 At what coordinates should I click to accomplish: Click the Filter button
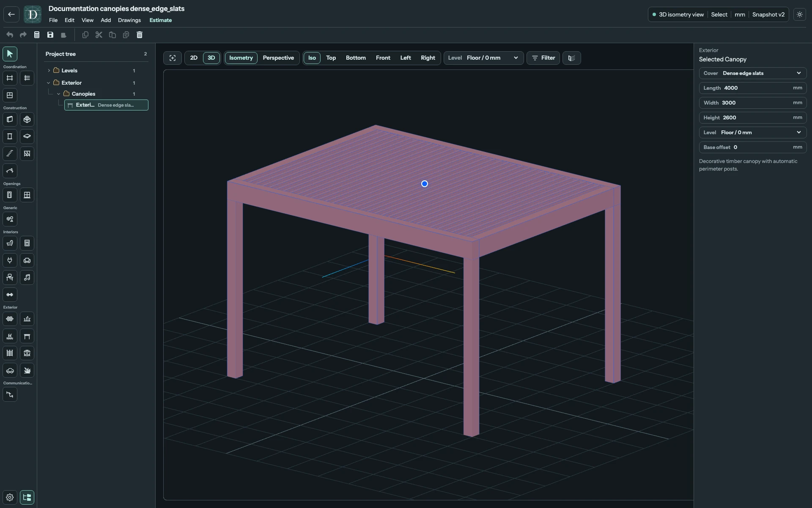543,58
